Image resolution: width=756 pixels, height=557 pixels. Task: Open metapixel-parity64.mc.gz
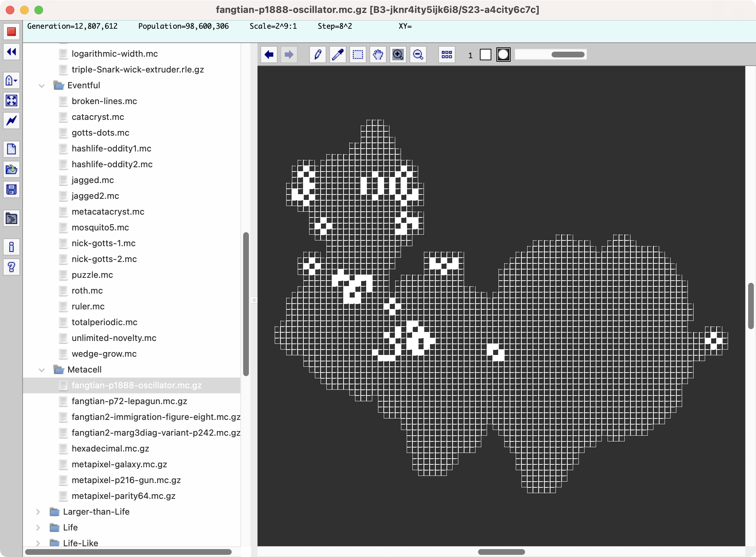point(123,496)
